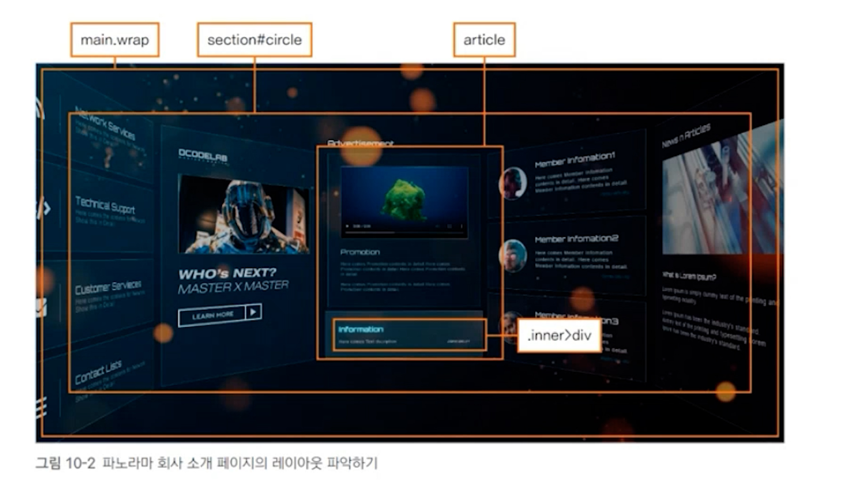The width and height of the screenshot is (868, 488).
Task: Click Member Information1 avatar image
Action: (513, 183)
